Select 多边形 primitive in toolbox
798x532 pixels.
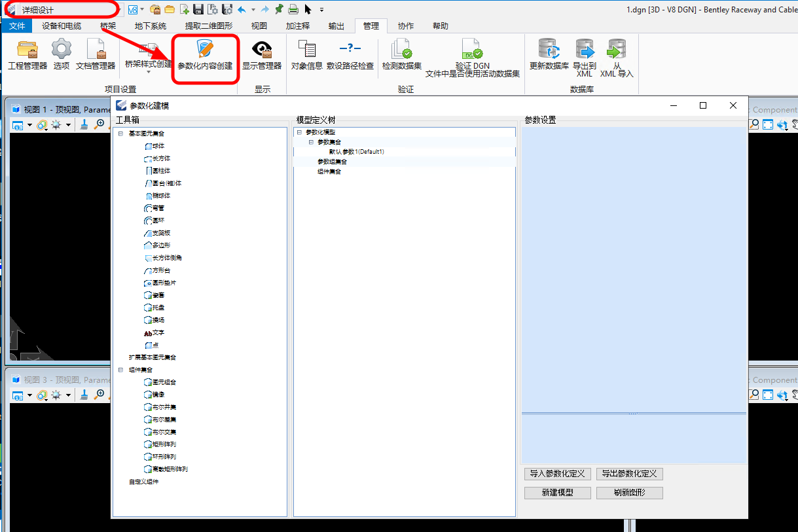pyautogui.click(x=157, y=245)
